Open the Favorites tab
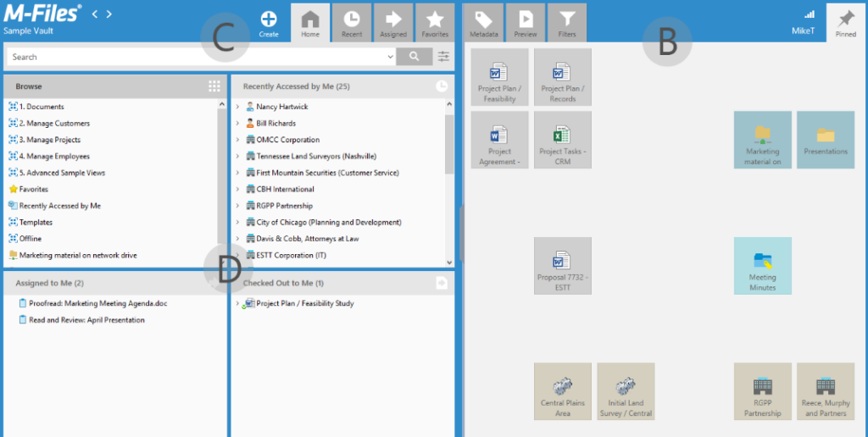This screenshot has height=437, width=868. pos(435,23)
